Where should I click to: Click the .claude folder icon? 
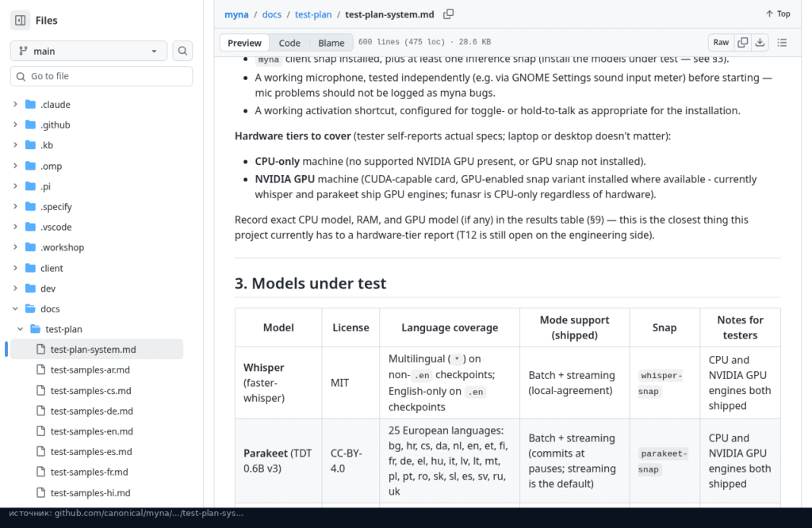click(x=31, y=105)
